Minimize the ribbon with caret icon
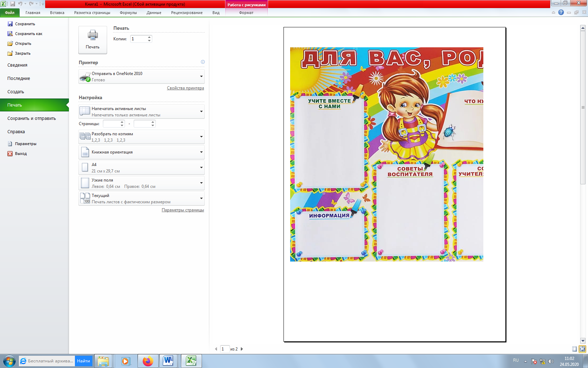This screenshot has height=368, width=588. coord(553,13)
